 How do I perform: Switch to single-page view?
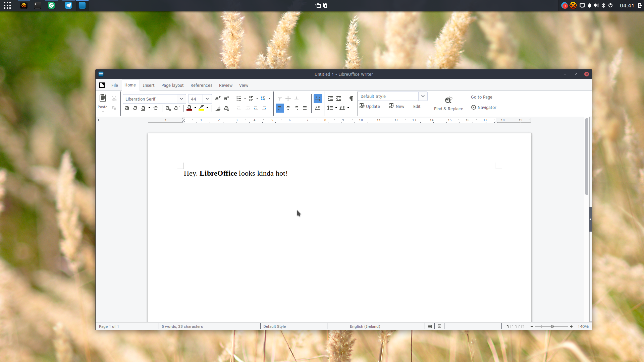pos(507,326)
